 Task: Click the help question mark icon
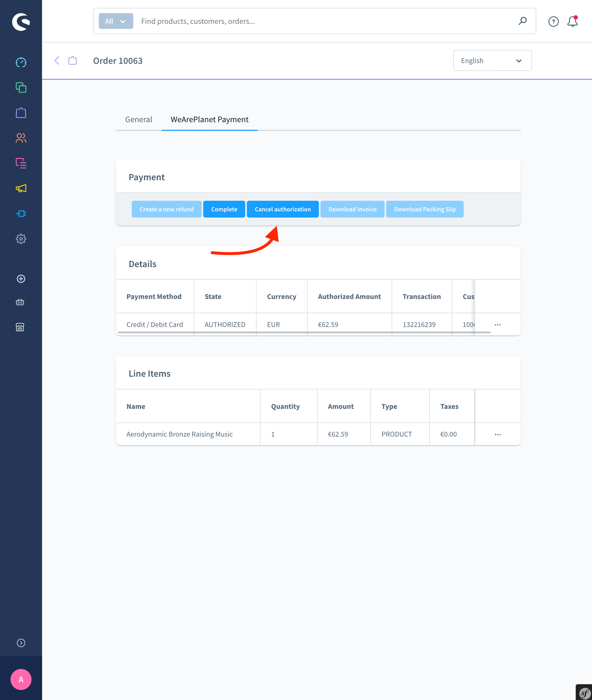coord(554,21)
